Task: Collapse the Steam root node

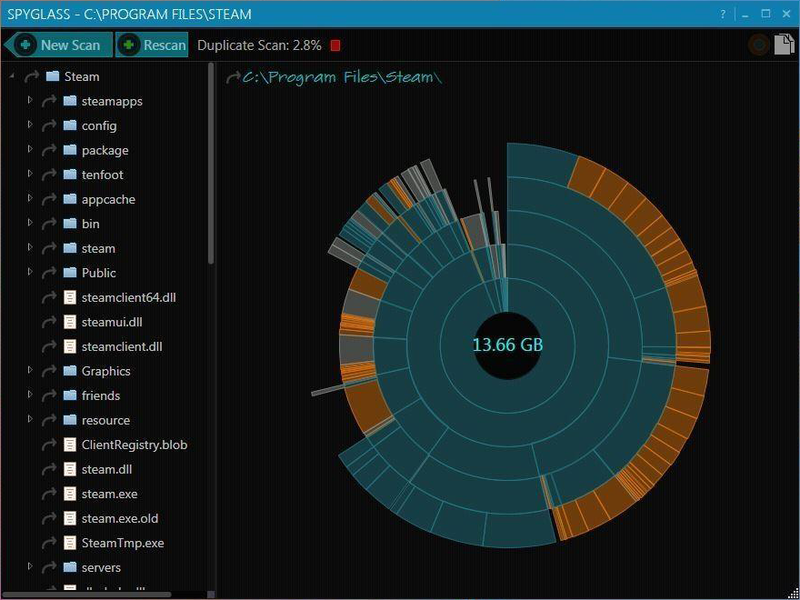Action: [x=12, y=77]
